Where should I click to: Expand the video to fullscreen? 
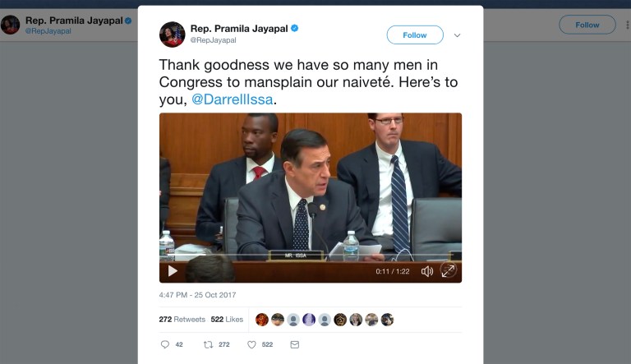[x=448, y=270]
